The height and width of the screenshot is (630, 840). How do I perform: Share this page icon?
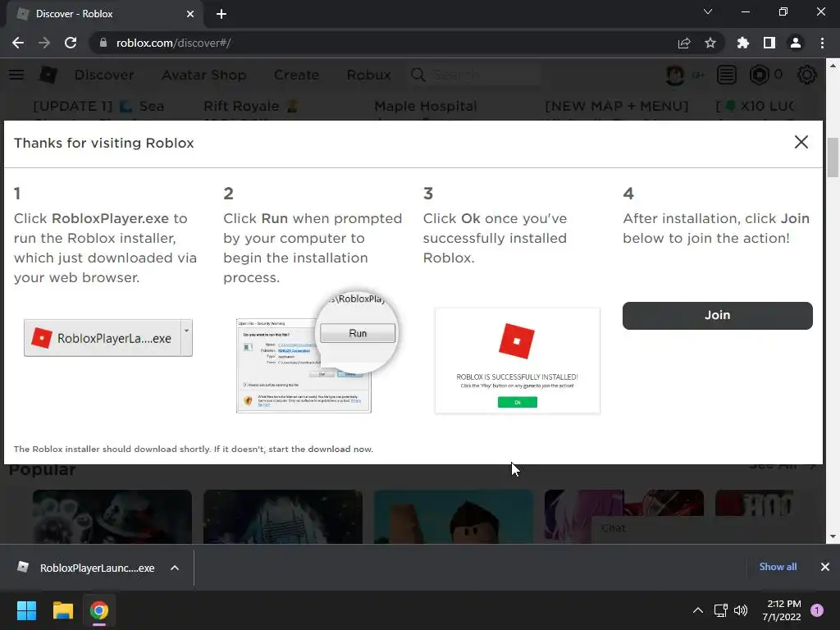[684, 43]
